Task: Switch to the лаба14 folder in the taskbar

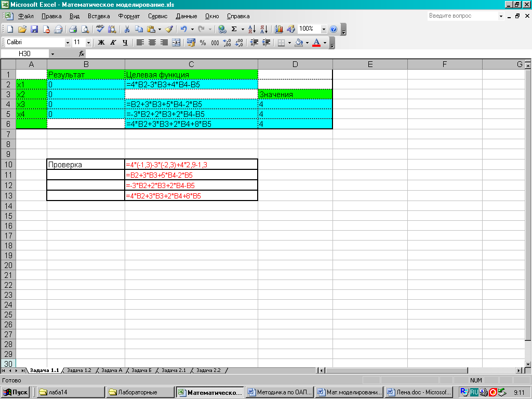Action: click(71, 392)
